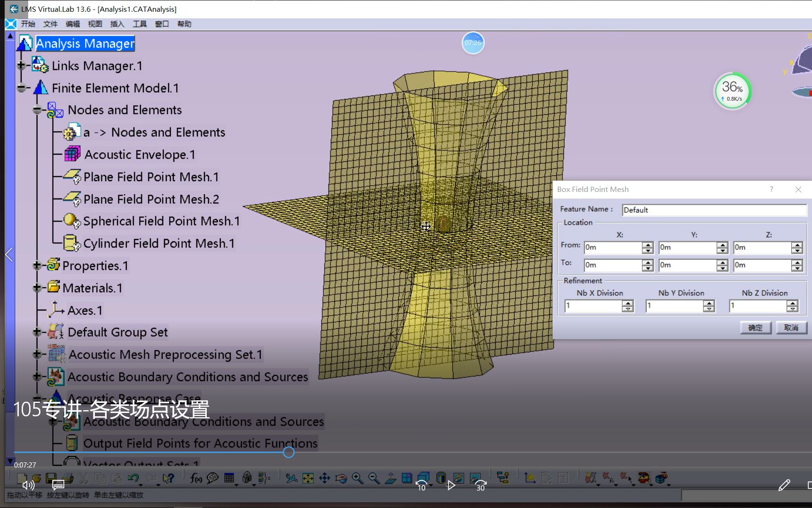Click the Feature Name input field
The image size is (812, 508).
714,210
